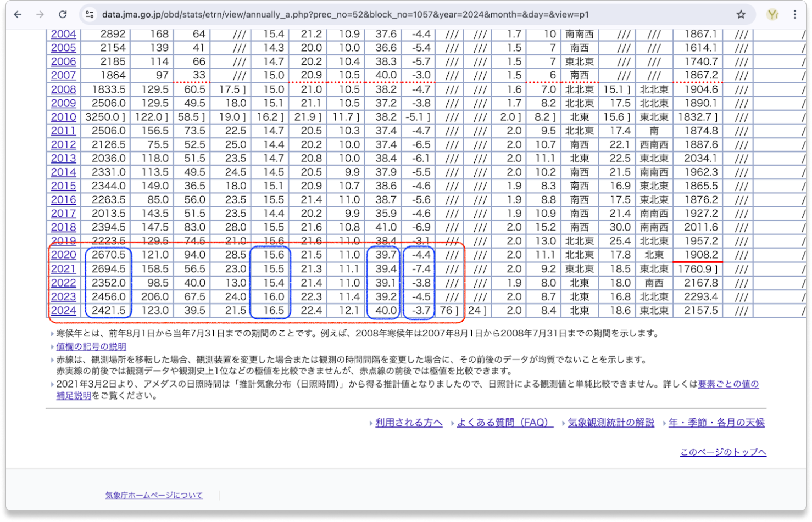Reload the page with refresh icon
Viewport: 812px width, 522px height.
pos(63,15)
